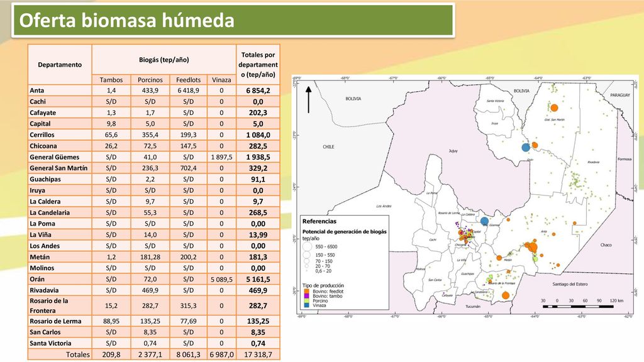Screen dimensions: 644x362
Task: Click the 'Referencias' legend heading
Action: (x=319, y=221)
